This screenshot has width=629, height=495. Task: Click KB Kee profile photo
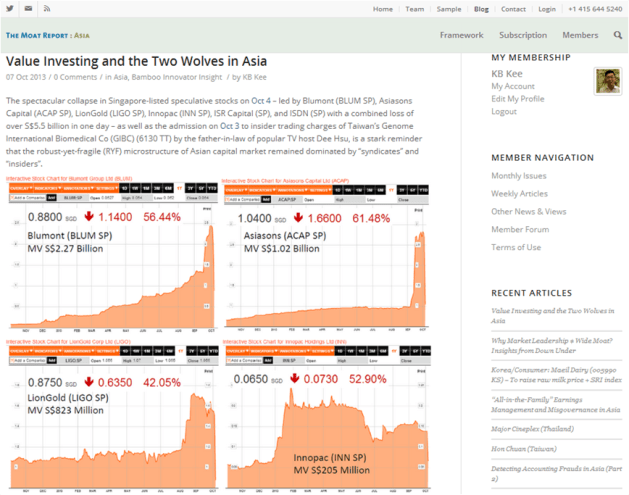point(608,81)
